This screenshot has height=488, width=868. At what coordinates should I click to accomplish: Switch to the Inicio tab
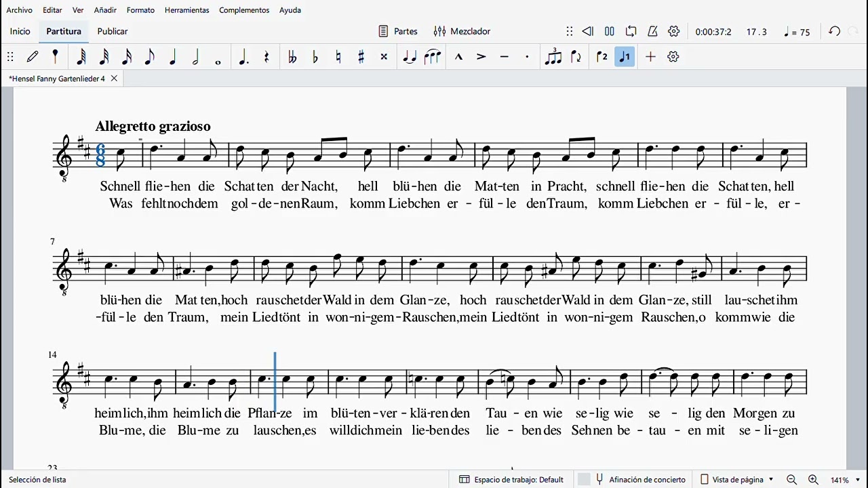20,31
